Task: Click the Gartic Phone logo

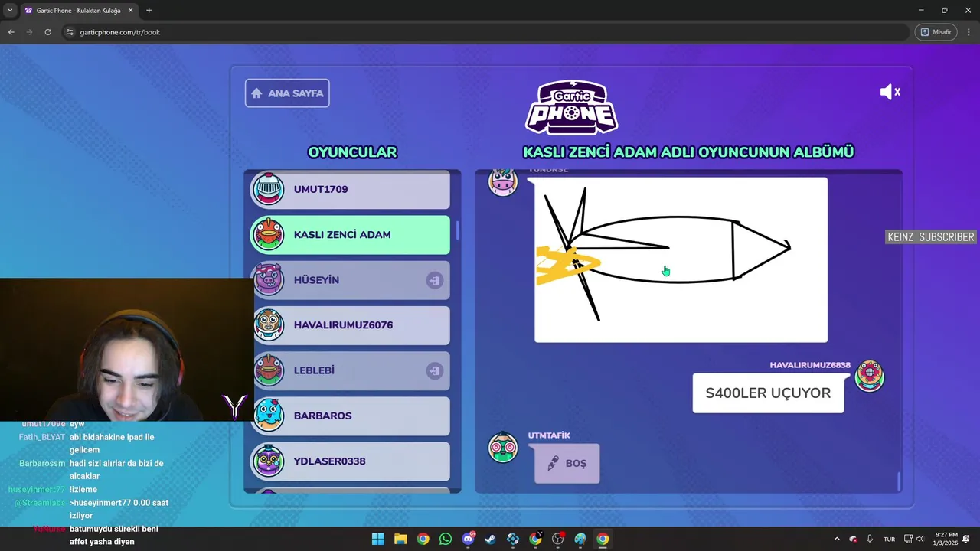Action: [x=571, y=107]
